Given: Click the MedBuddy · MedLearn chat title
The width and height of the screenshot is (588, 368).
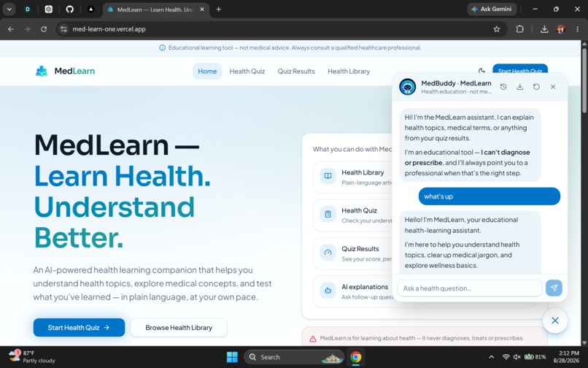Looking at the screenshot, I should pyautogui.click(x=456, y=83).
